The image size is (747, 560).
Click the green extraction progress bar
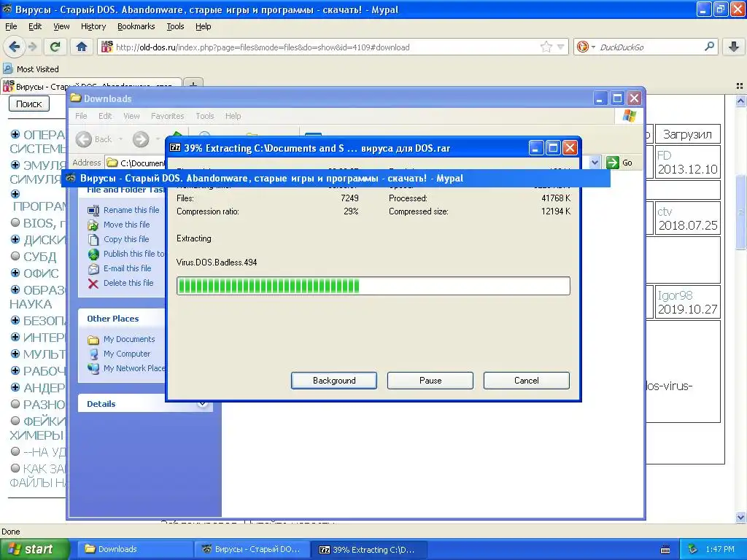tap(373, 286)
